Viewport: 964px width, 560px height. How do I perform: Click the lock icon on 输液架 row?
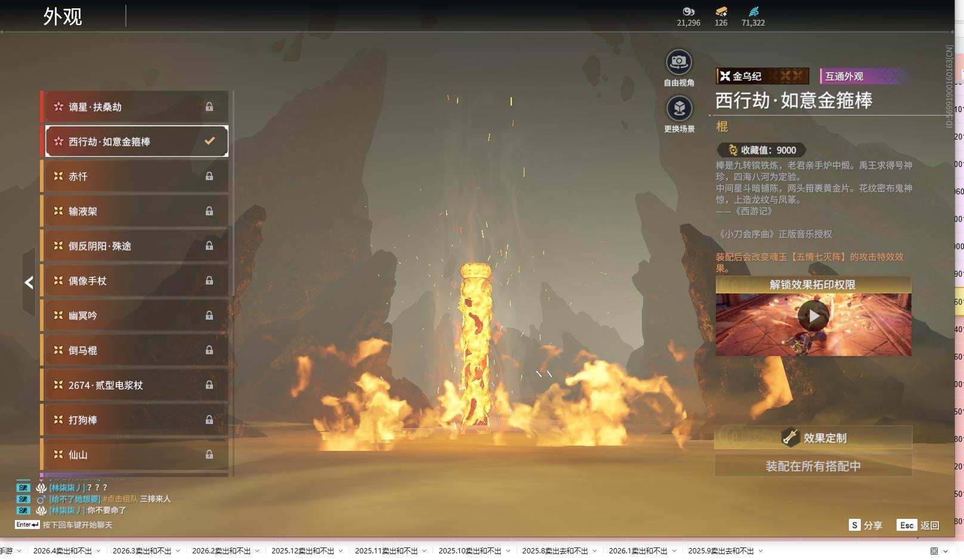point(209,211)
